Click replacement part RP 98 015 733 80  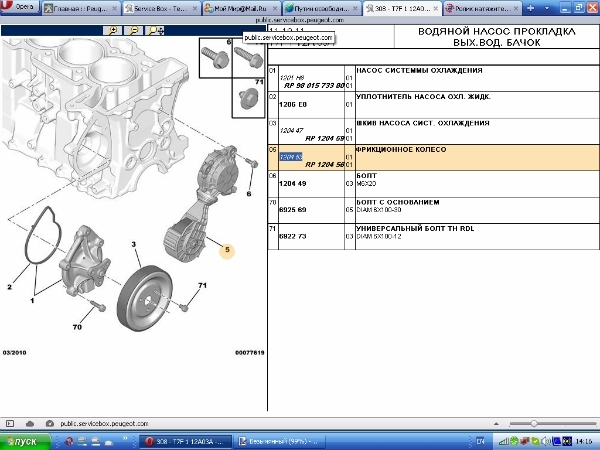pyautogui.click(x=314, y=85)
